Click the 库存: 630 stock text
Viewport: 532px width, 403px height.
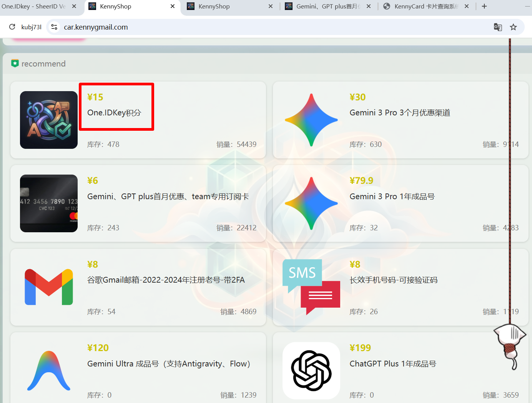(366, 145)
